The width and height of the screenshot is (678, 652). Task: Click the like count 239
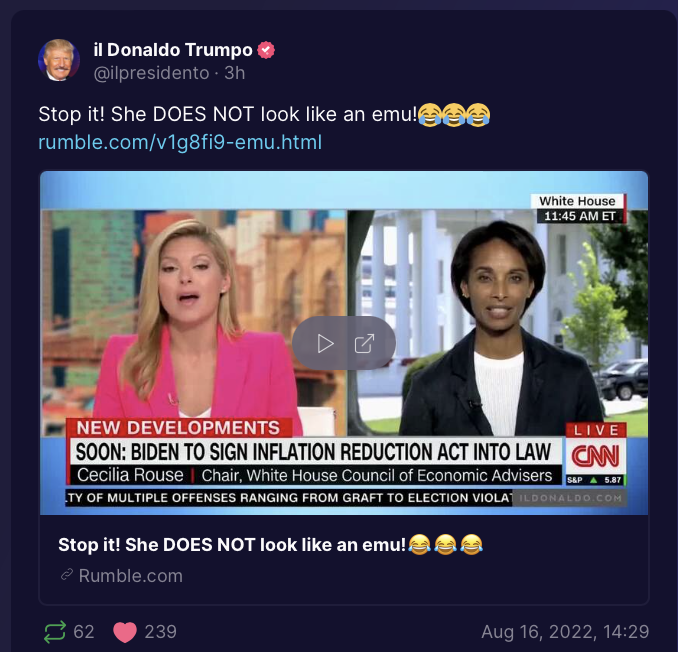(160, 632)
